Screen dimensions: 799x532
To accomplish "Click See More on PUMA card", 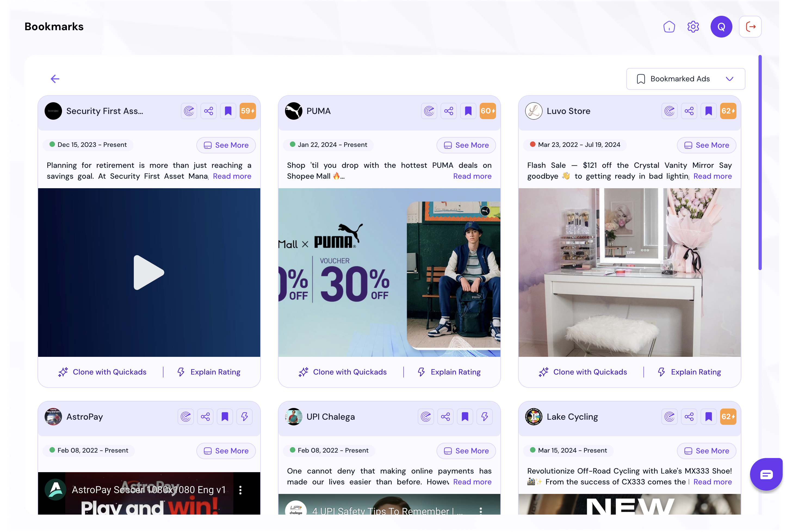I will pos(466,145).
